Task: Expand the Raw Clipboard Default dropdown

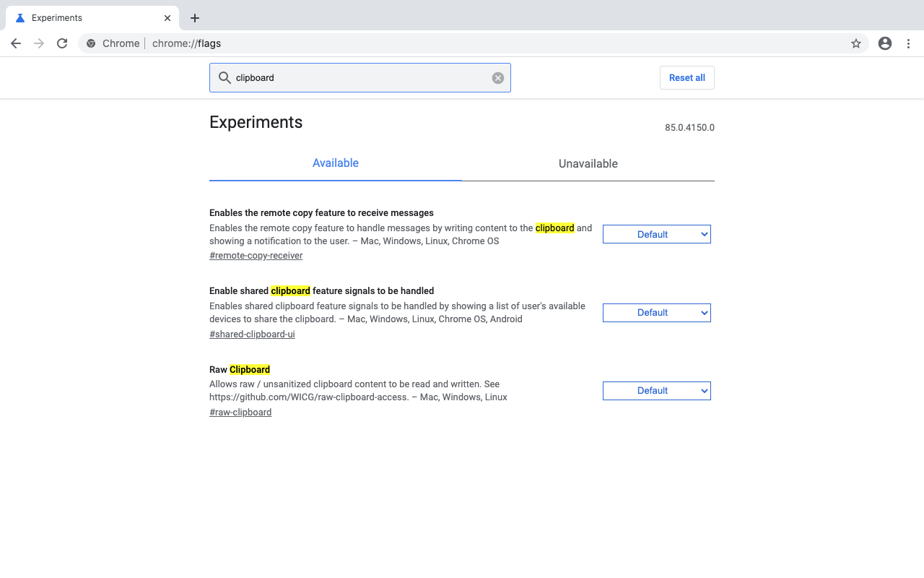Action: pos(656,391)
